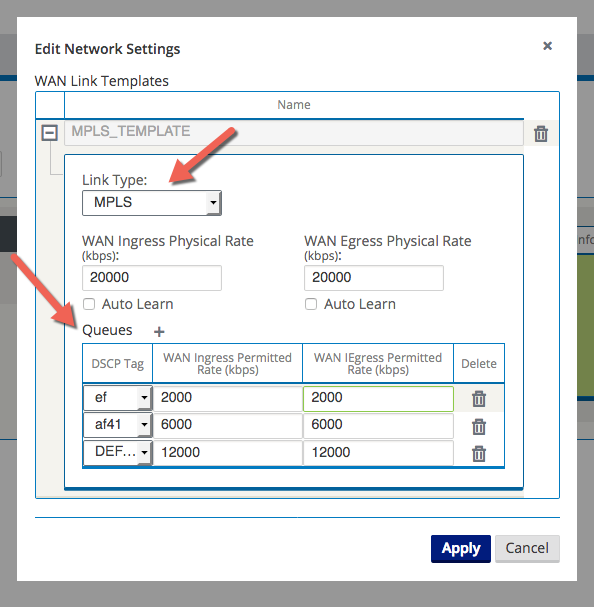
Task: Click the DSCP Tag column header
Action: pos(117,364)
